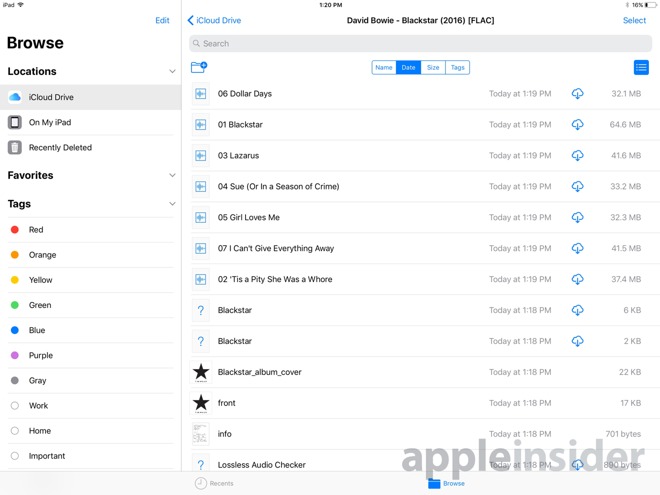The image size is (660, 495).
Task: Tap the new folder icon
Action: pyautogui.click(x=198, y=67)
